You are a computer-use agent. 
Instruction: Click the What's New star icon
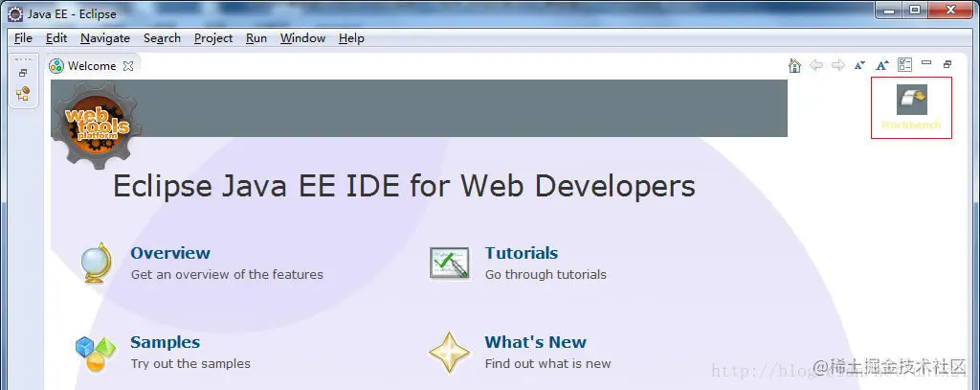(x=449, y=353)
